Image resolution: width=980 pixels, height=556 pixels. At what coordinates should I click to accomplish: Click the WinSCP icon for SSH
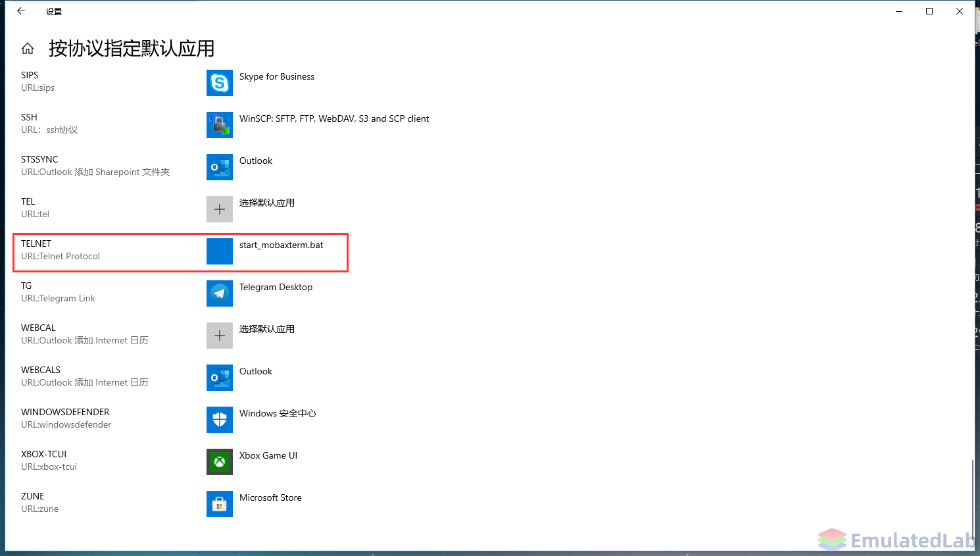pyautogui.click(x=220, y=125)
